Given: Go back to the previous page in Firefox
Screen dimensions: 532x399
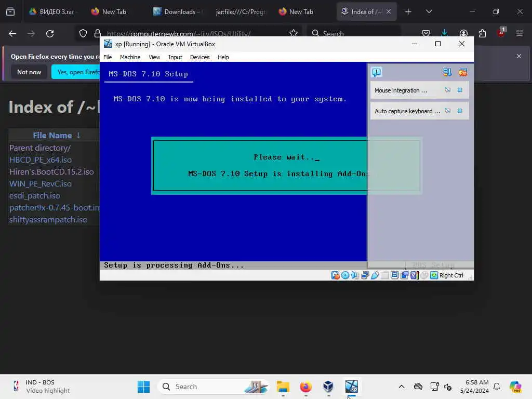Looking at the screenshot, I should (12, 33).
